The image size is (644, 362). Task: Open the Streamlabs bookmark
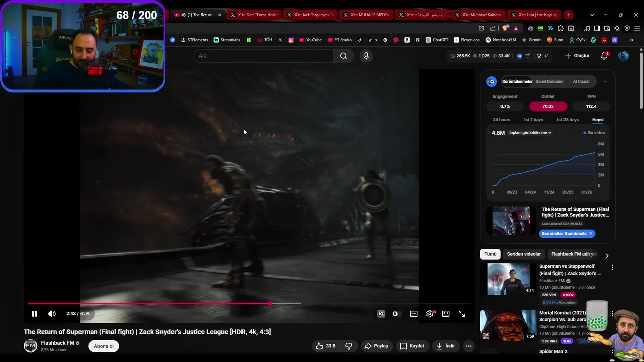tap(227, 40)
